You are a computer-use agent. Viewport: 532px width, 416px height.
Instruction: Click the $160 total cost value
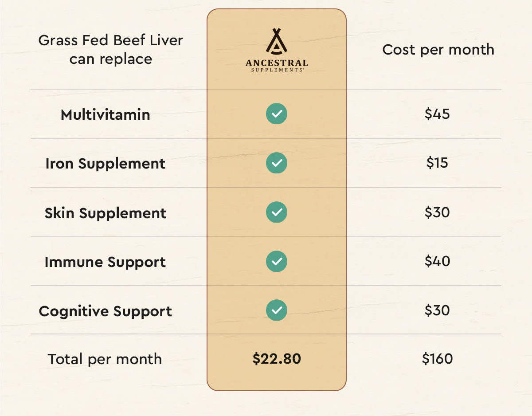click(437, 358)
